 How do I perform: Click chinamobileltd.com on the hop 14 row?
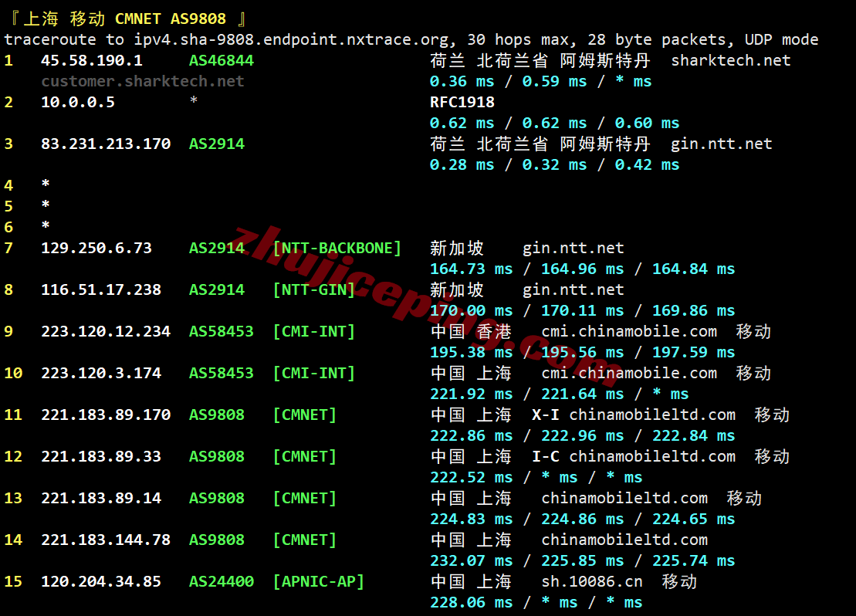[624, 540]
